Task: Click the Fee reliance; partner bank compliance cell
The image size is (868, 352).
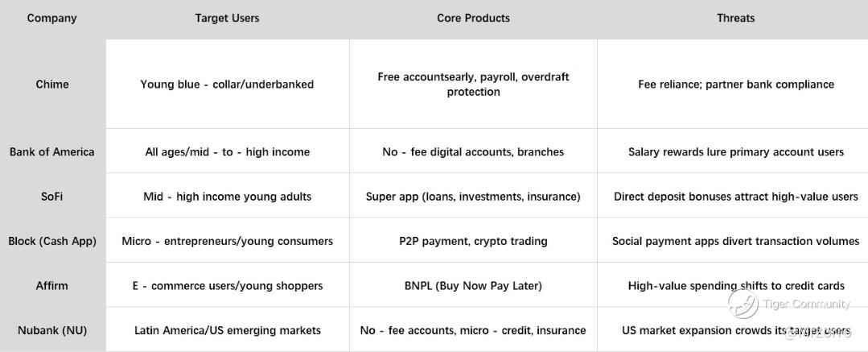Action: pyautogui.click(x=736, y=85)
